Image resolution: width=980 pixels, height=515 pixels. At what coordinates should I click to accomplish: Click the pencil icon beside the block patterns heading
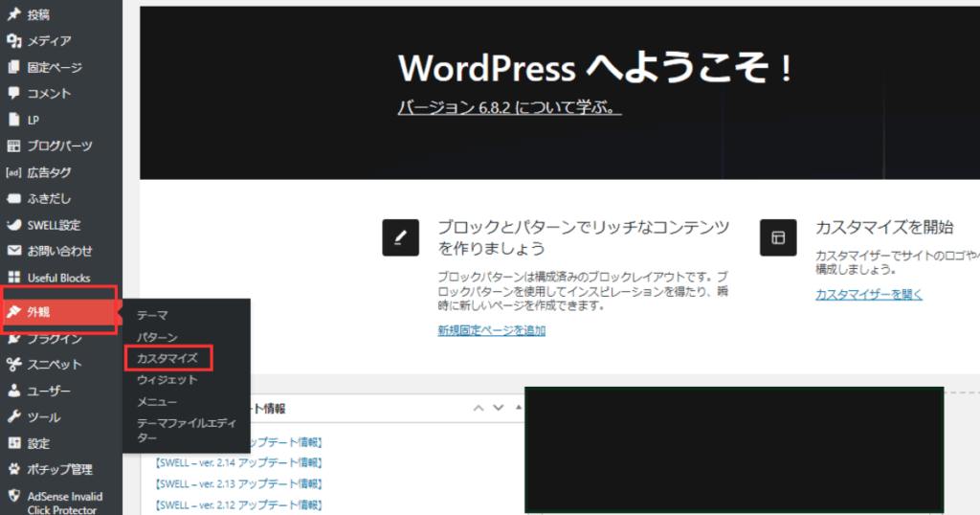(400, 237)
